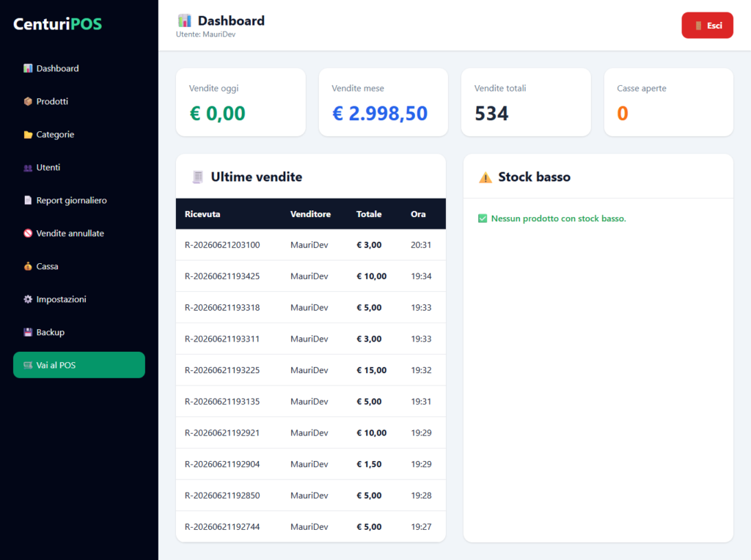
Task: Click the Vendite annullate prohibited icon
Action: pos(28,233)
